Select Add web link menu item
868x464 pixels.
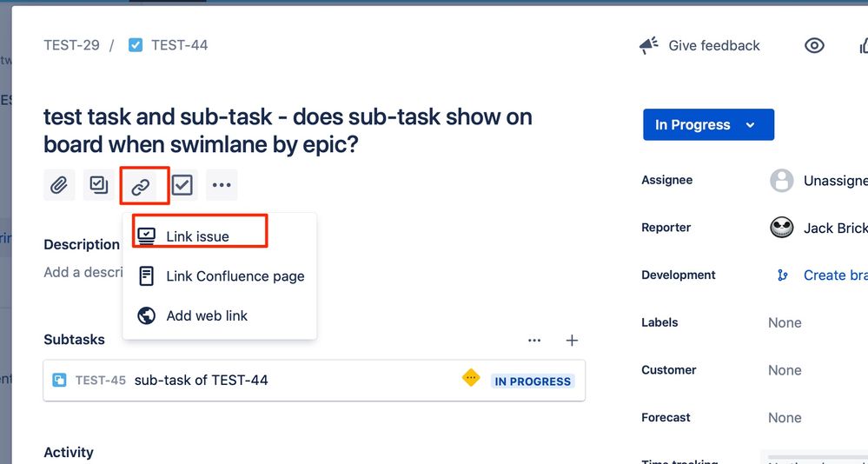tap(220, 315)
